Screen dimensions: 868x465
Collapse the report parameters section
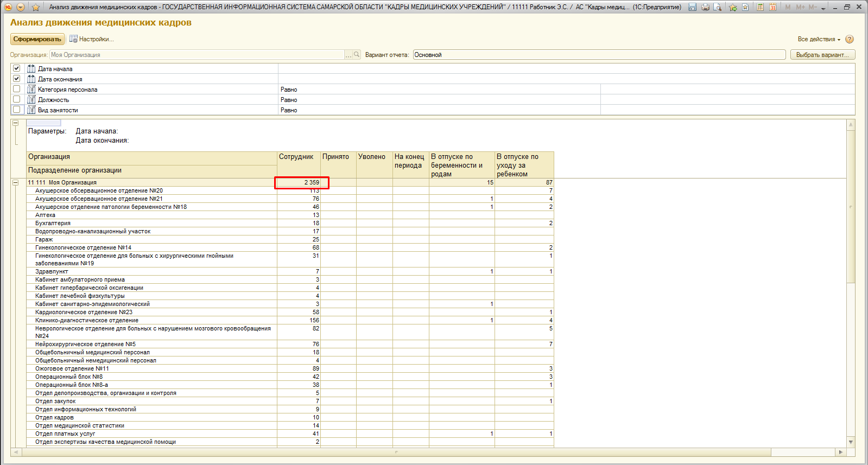16,123
